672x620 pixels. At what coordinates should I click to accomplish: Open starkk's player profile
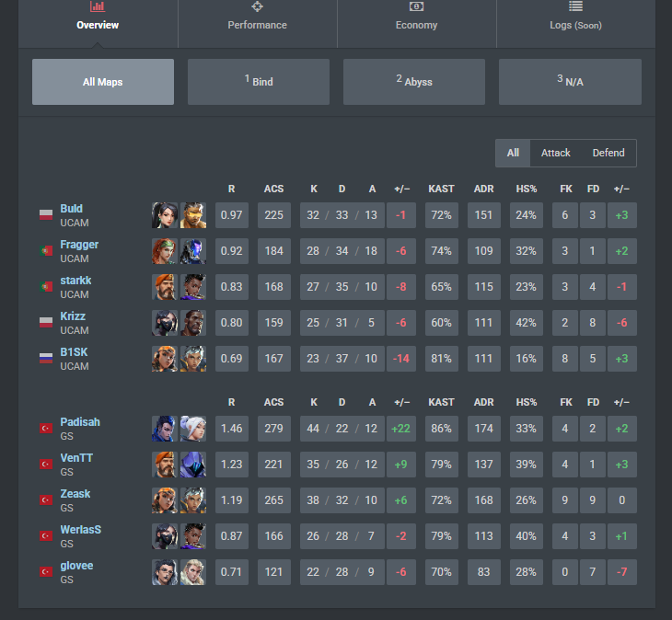tap(75, 281)
